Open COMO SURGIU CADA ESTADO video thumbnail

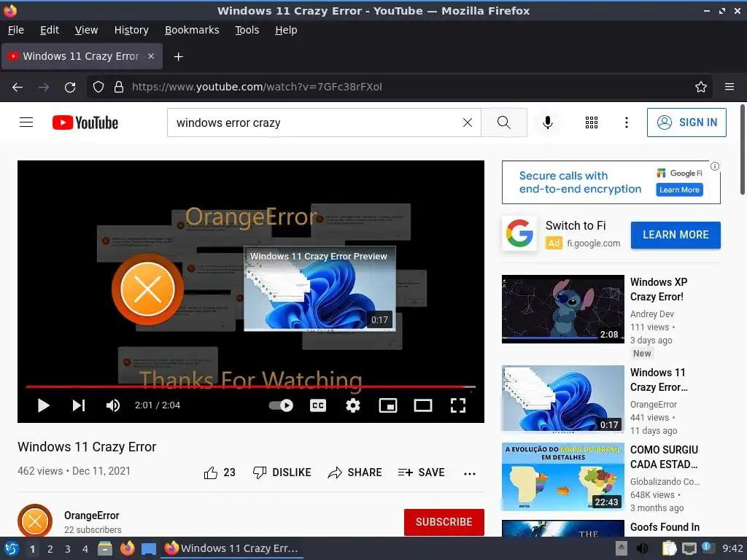(x=563, y=476)
